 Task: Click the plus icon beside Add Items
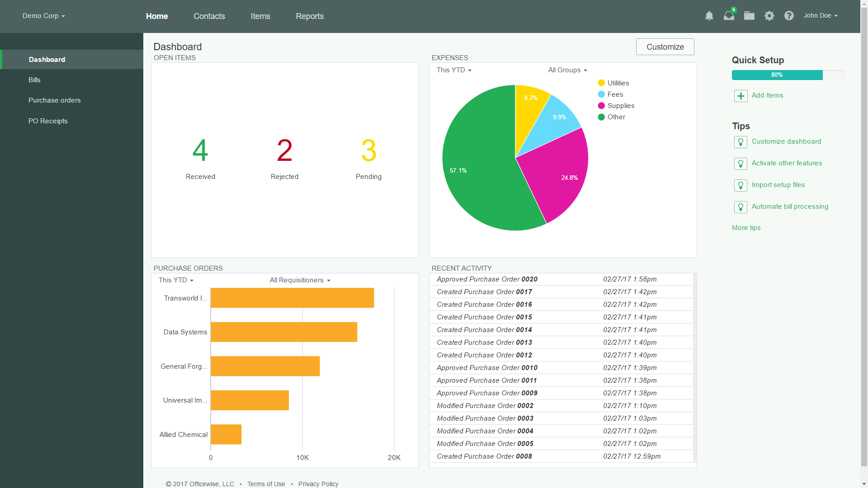741,96
